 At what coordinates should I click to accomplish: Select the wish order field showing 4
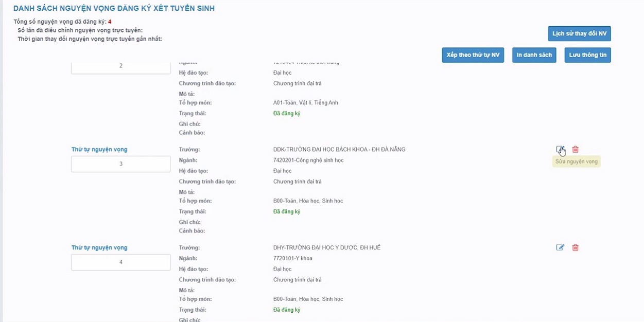pos(120,262)
